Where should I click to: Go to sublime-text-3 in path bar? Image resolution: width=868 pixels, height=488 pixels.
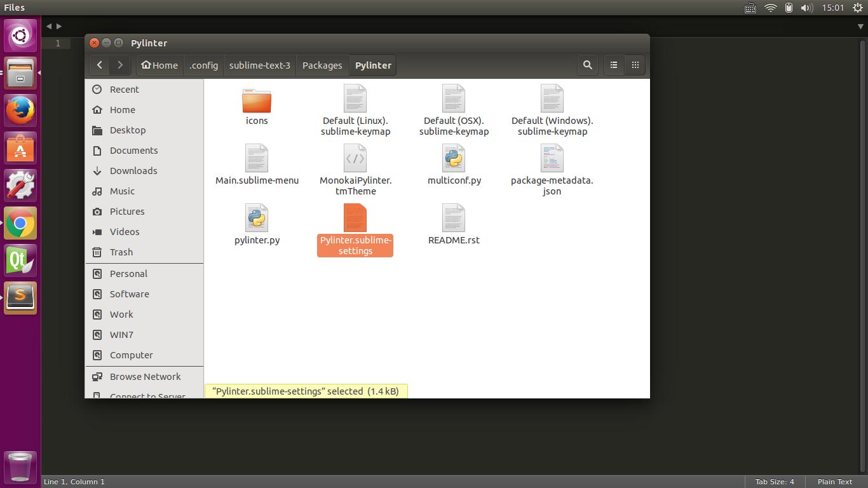[x=260, y=65]
